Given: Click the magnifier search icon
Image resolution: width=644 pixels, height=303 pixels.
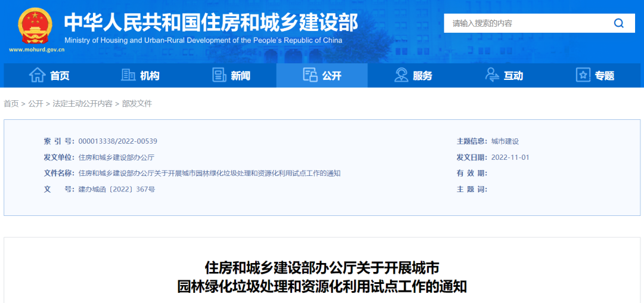Looking at the screenshot, I should pyautogui.click(x=618, y=23).
